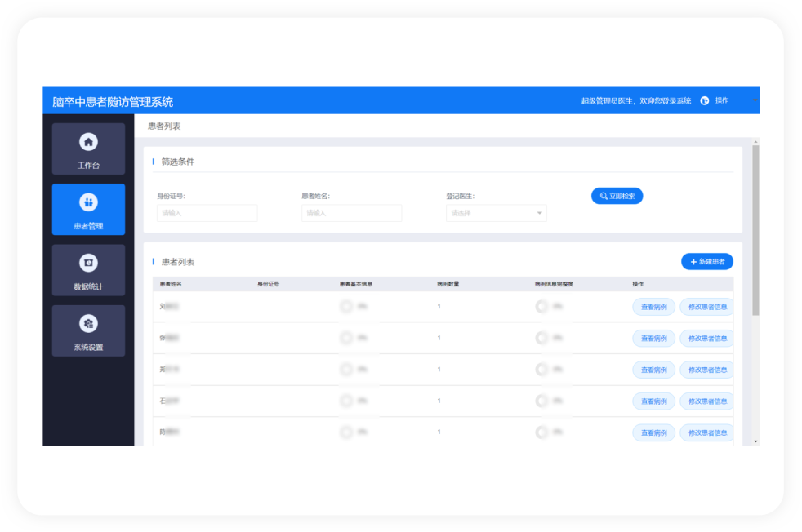Open the 登记医生 select dropdown
802x532 pixels.
click(496, 213)
